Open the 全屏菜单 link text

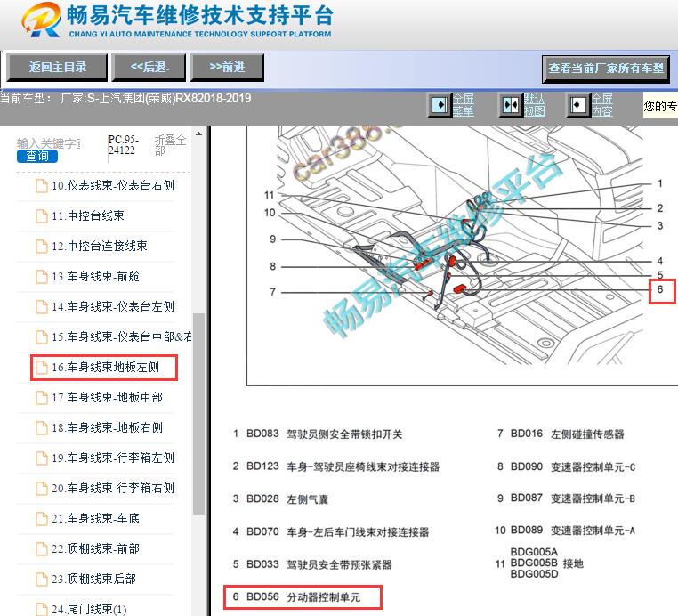tap(464, 105)
